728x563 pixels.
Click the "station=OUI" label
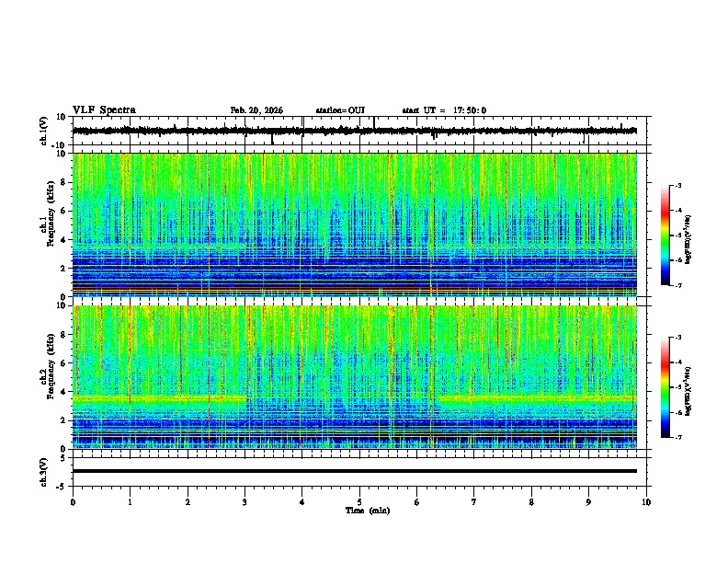click(x=340, y=110)
